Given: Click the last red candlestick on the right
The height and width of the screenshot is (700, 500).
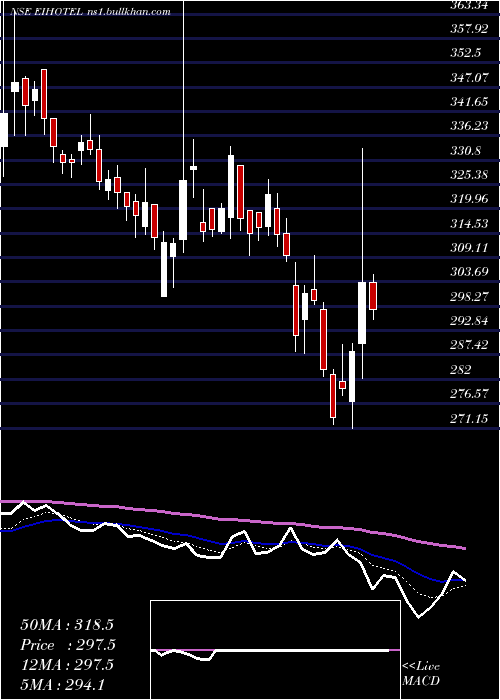Looking at the screenshot, I should click(373, 296).
